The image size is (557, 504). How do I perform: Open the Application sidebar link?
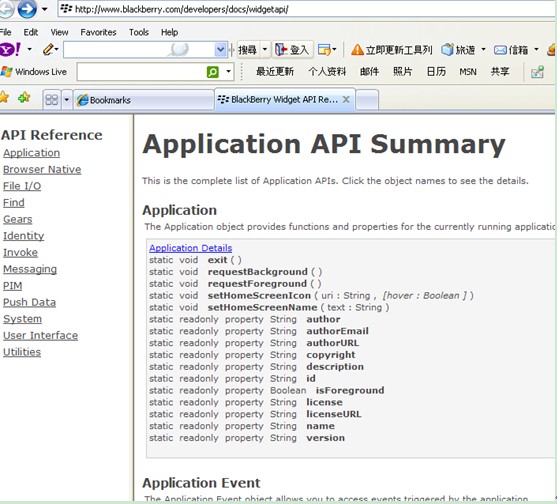31,153
